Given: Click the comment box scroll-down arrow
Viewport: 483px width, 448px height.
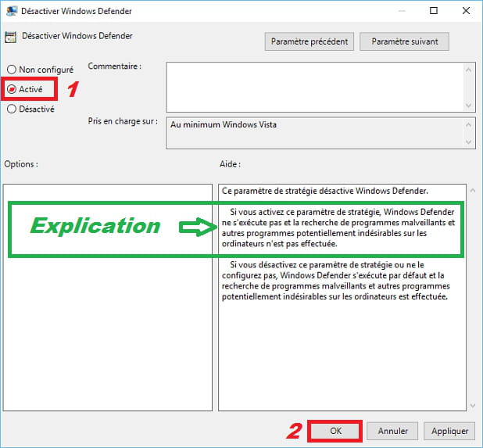Looking at the screenshot, I should 468,106.
